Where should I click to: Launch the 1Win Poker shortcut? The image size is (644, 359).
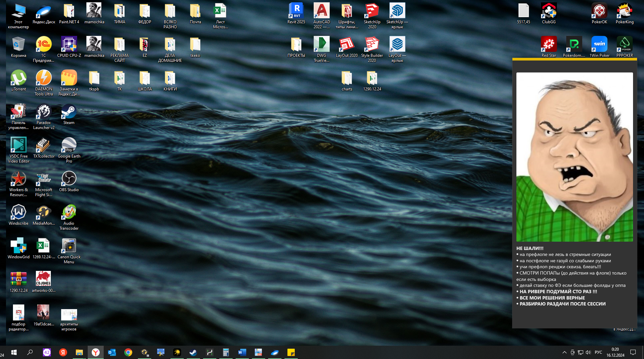pos(599,47)
